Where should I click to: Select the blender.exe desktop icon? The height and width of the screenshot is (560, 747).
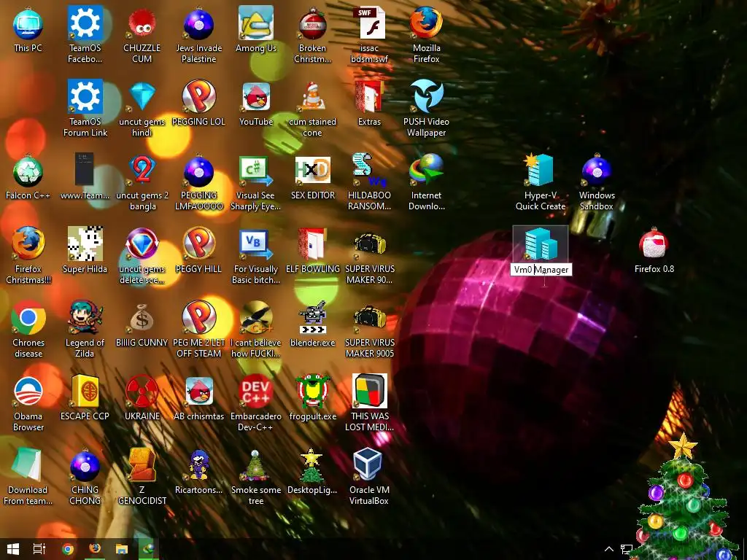312,318
